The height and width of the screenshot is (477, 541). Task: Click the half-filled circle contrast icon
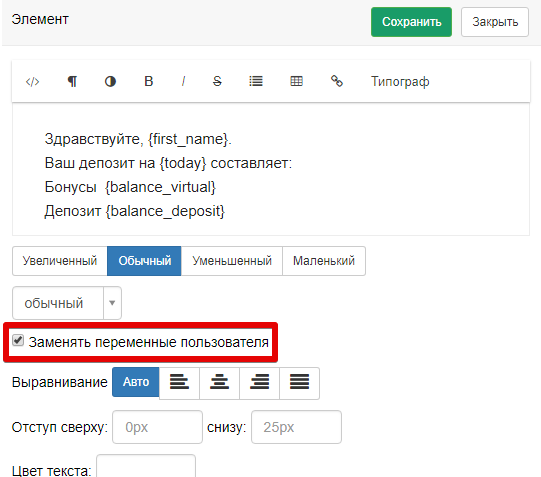coord(110,82)
